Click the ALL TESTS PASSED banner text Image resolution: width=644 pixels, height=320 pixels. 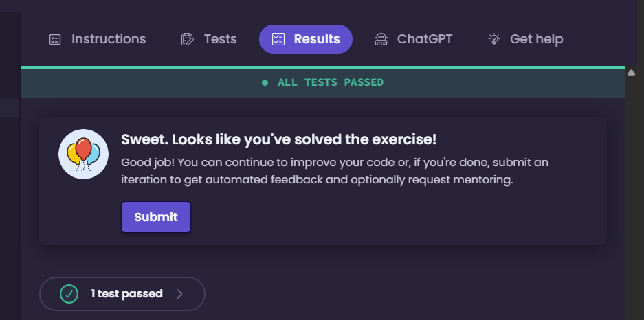point(331,82)
